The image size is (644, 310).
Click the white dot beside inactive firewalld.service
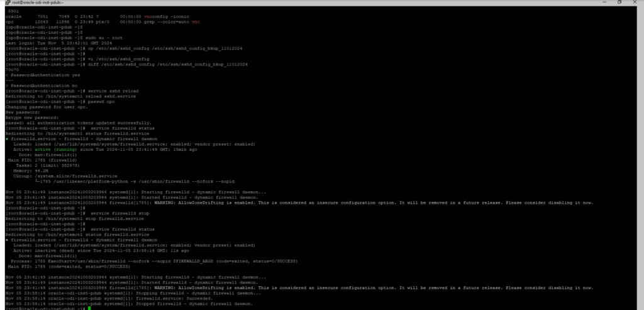[6, 240]
